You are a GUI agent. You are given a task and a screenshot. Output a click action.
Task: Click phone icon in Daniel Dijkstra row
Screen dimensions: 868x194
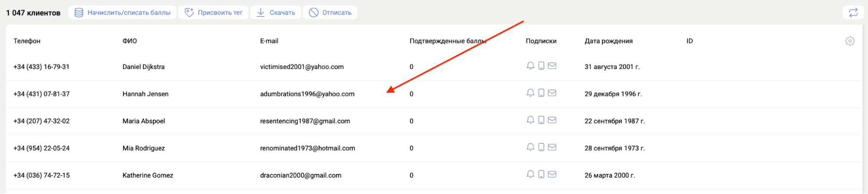point(541,66)
